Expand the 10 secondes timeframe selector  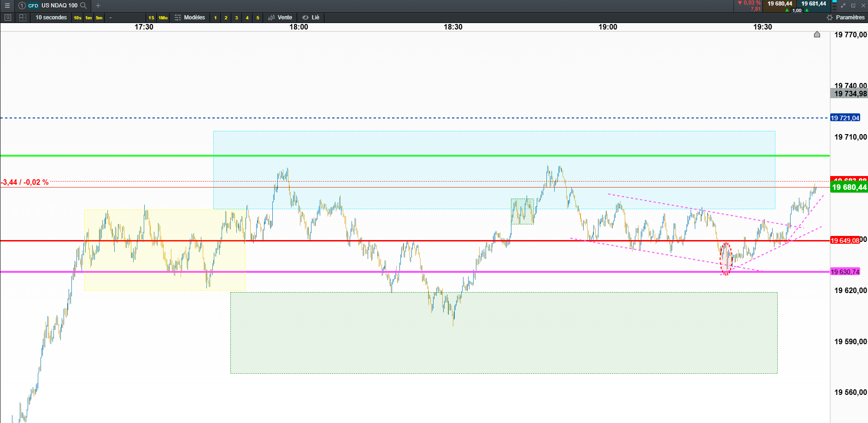tap(51, 18)
